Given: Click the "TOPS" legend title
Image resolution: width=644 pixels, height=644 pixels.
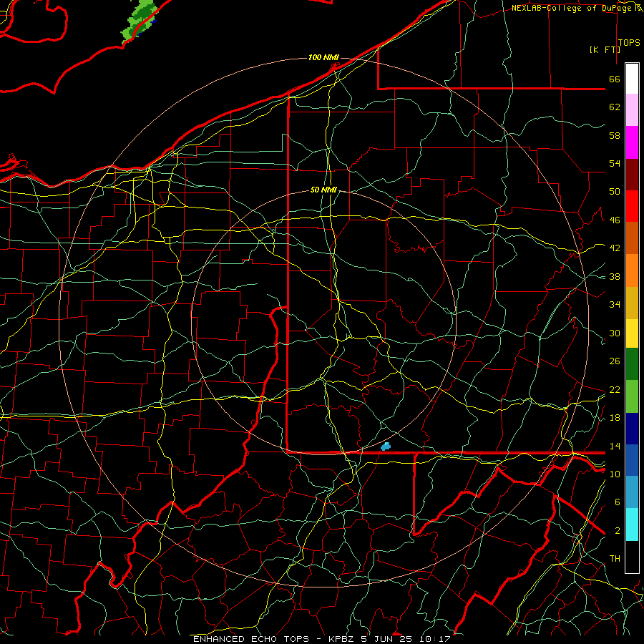Looking at the screenshot, I should 629,42.
